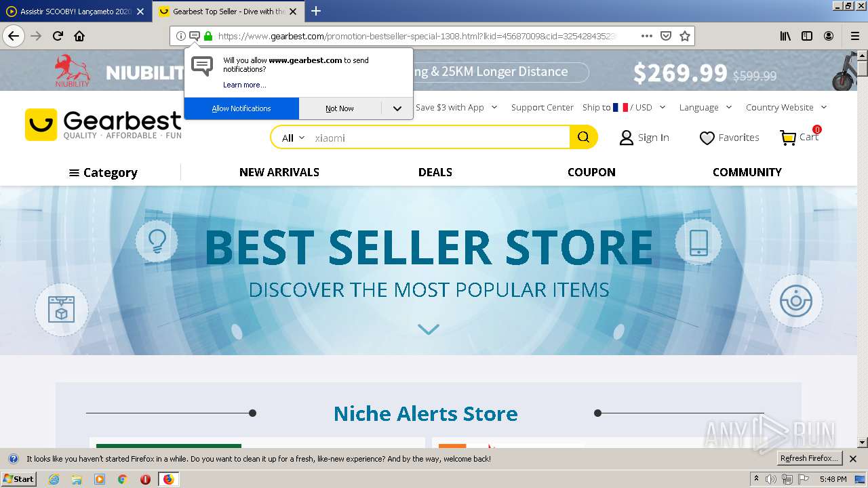The width and height of the screenshot is (868, 488).
Task: Open NEW ARRIVALS menu item
Action: click(x=279, y=172)
